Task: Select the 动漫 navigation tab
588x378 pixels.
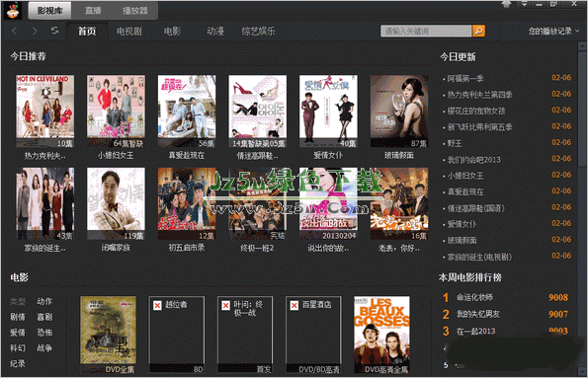Action: (215, 32)
